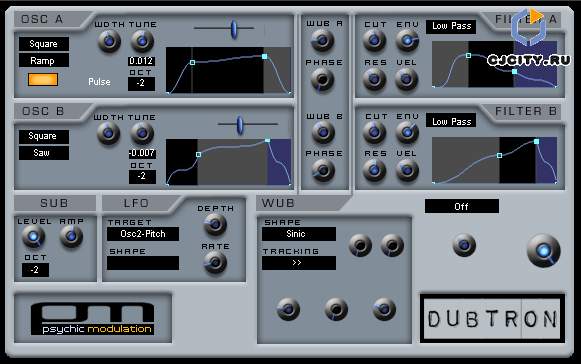Click the Filter B RES knob
581x364 pixels.
pyautogui.click(x=374, y=170)
